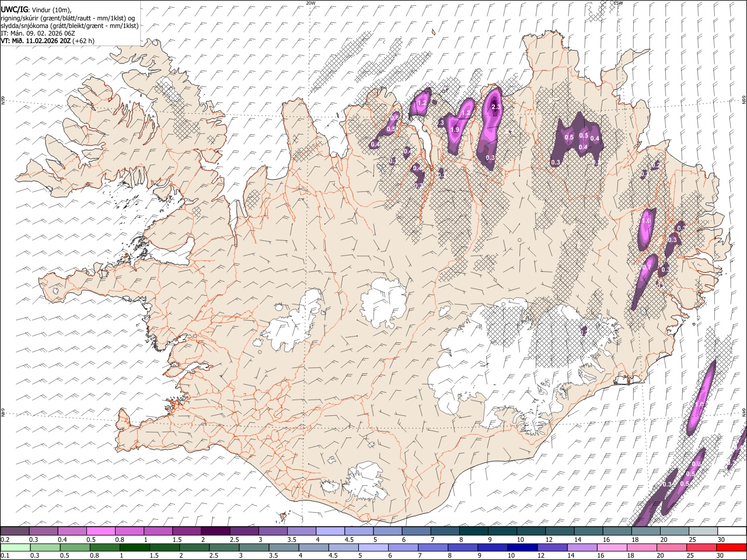
Task: Click the darkest green 1 swatch in the green scale
Action: coord(134,547)
